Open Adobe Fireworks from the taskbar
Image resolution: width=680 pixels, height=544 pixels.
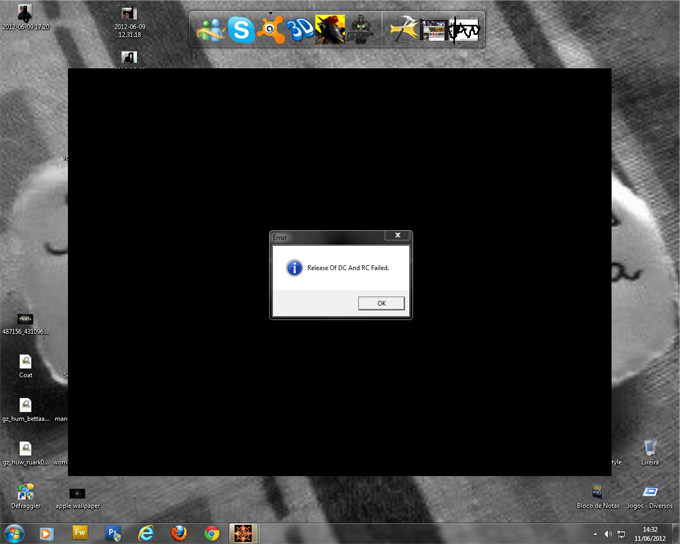pos(81,533)
